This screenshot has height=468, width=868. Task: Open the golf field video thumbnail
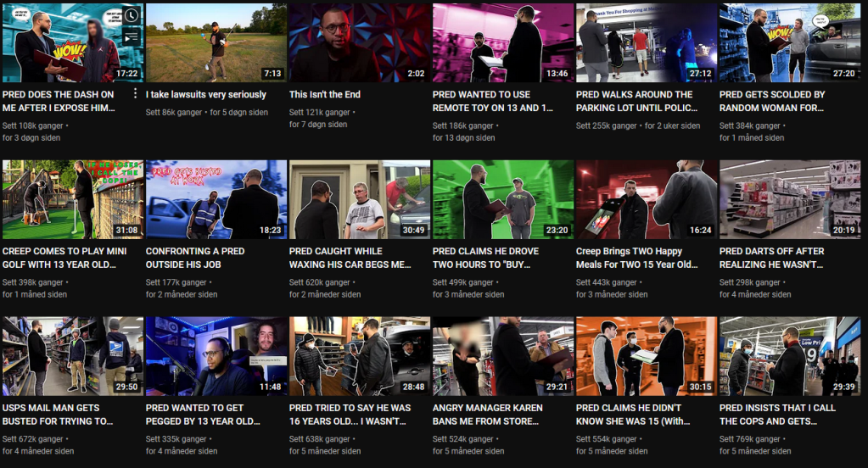point(216,42)
